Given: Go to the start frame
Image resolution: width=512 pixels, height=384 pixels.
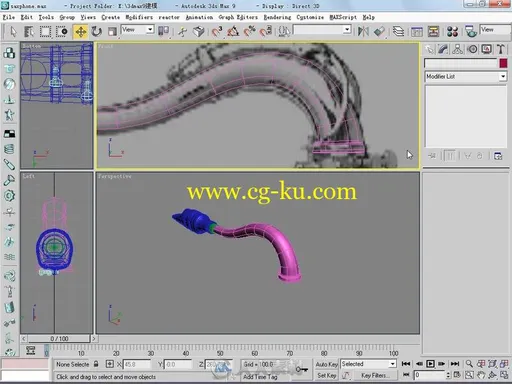Looking at the screenshot, I should point(406,364).
